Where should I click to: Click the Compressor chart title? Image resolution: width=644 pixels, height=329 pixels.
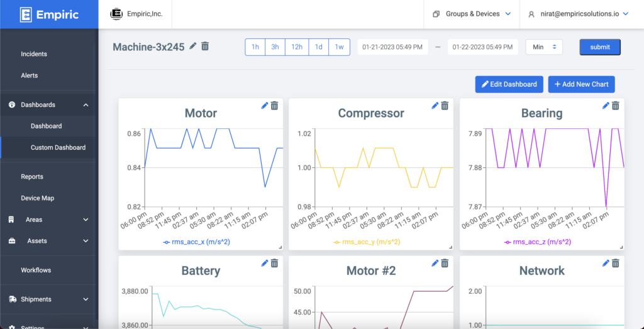pyautogui.click(x=371, y=113)
